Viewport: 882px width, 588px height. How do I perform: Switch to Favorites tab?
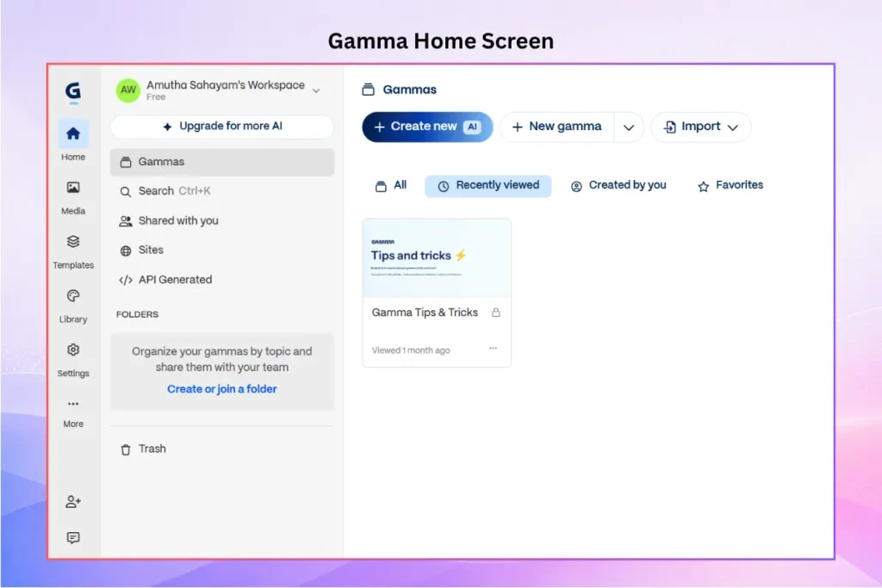tap(730, 185)
